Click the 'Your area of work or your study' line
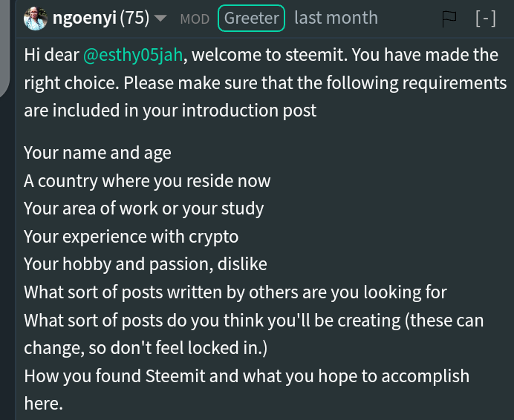This screenshot has width=514, height=420. click(143, 209)
